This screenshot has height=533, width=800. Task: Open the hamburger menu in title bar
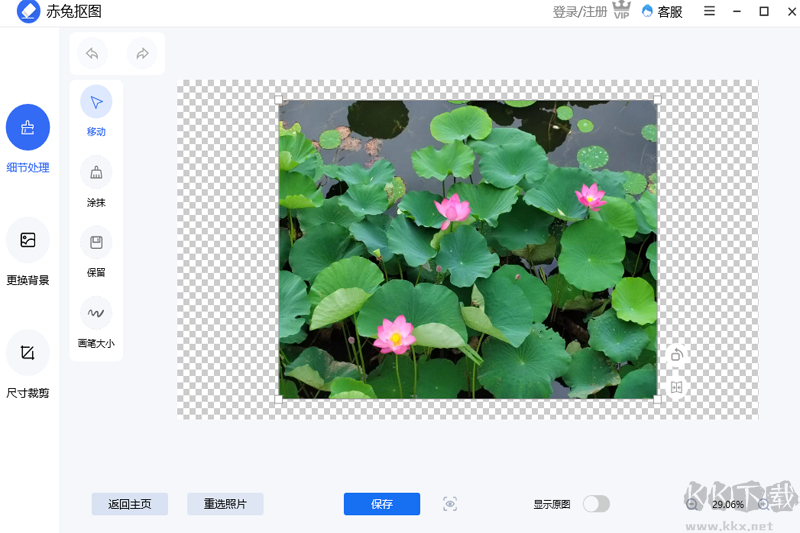click(x=709, y=12)
